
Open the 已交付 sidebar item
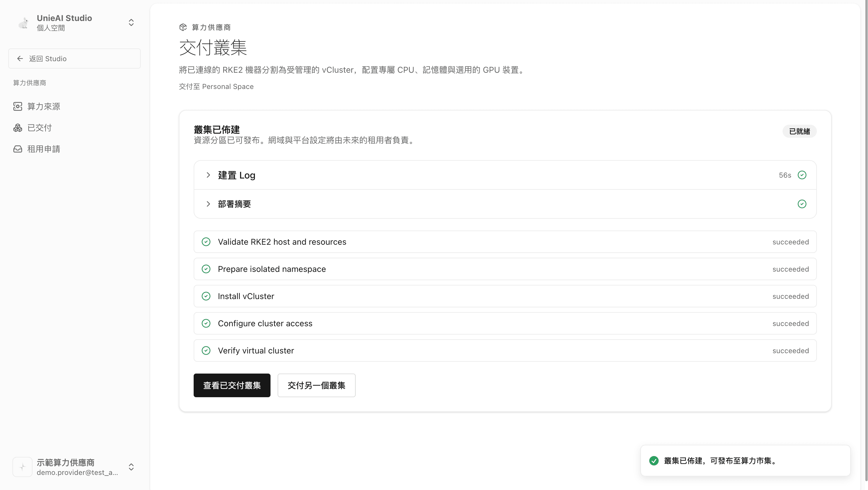75,128
